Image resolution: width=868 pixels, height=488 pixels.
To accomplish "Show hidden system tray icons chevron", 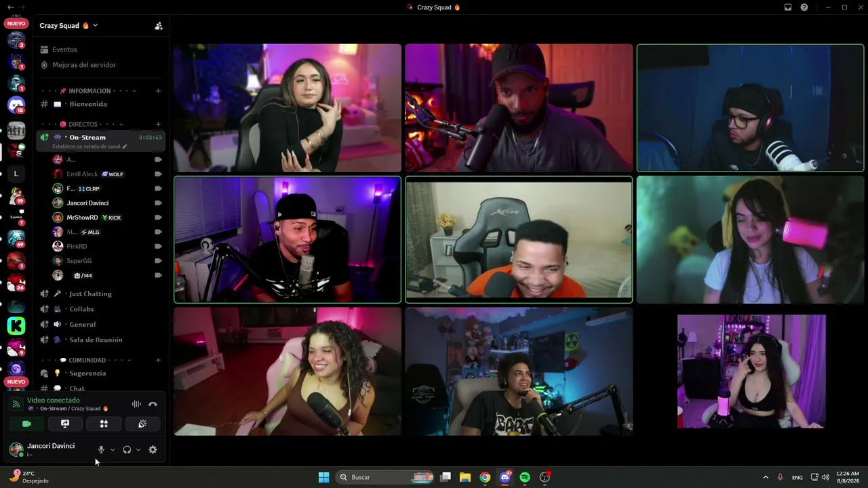I will (x=766, y=477).
